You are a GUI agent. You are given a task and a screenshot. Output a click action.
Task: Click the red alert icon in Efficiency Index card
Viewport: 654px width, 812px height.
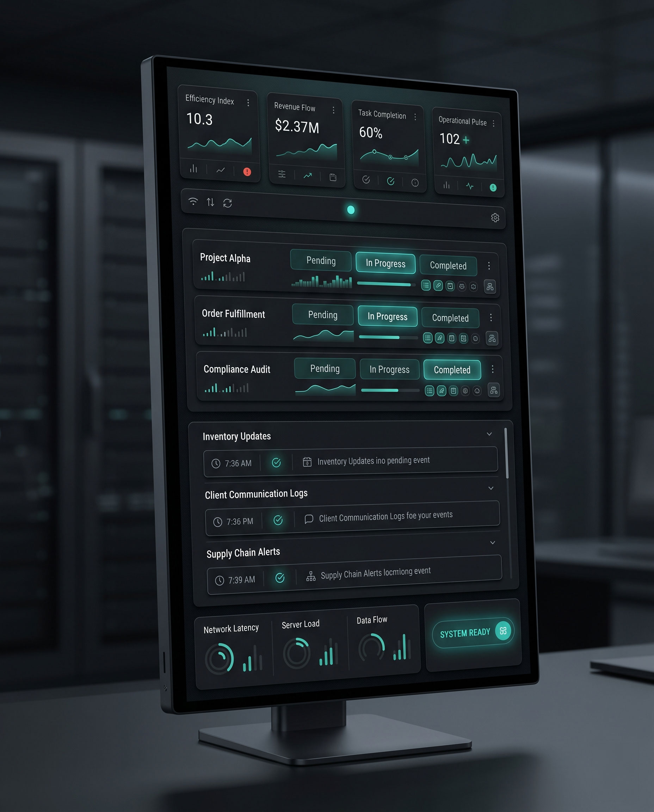[x=247, y=172]
